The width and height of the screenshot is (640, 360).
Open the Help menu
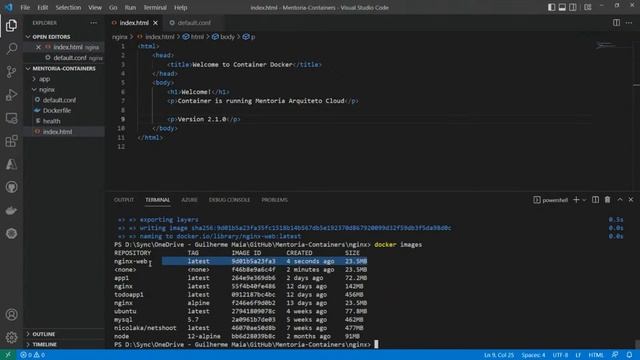click(180, 7)
